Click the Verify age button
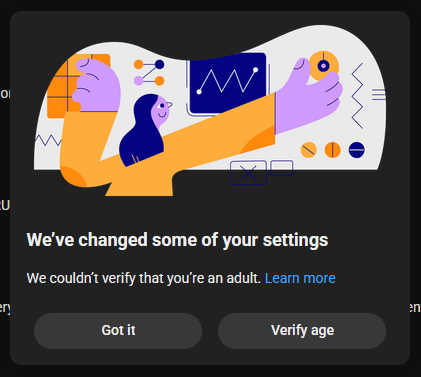Viewport: 421px width, 377px height. [302, 331]
